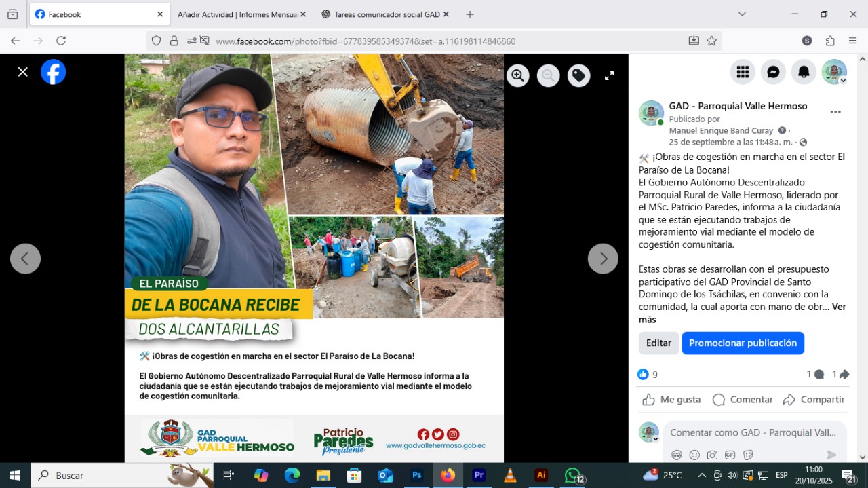Go to the previous photo
Image resolution: width=868 pixels, height=488 pixels.
point(26,259)
